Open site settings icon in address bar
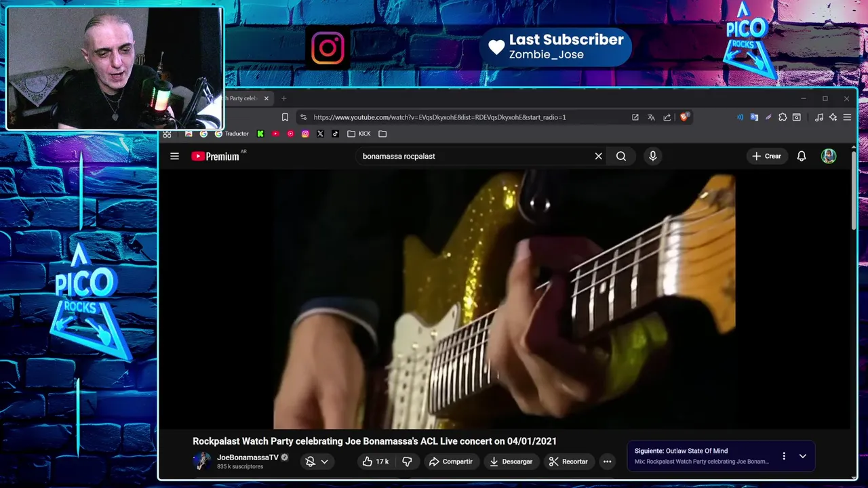Image resolution: width=868 pixels, height=488 pixels. (x=303, y=117)
